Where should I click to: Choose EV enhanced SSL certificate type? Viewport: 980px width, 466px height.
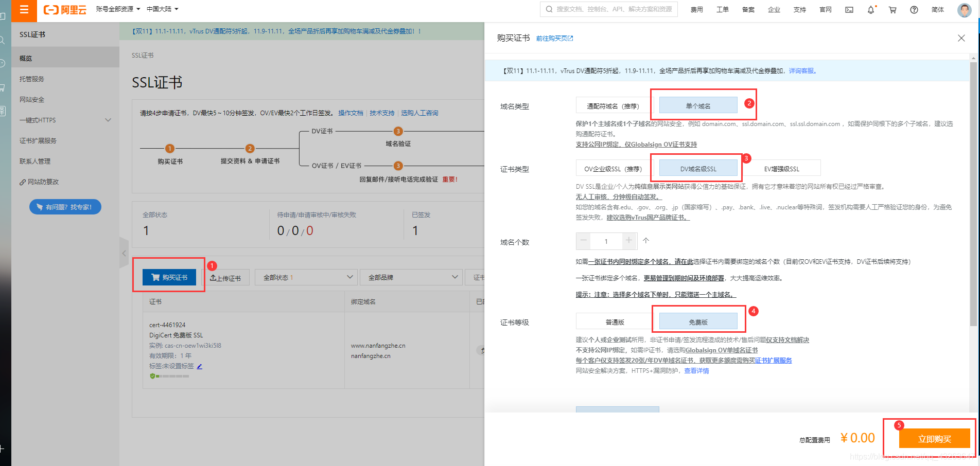(x=781, y=169)
